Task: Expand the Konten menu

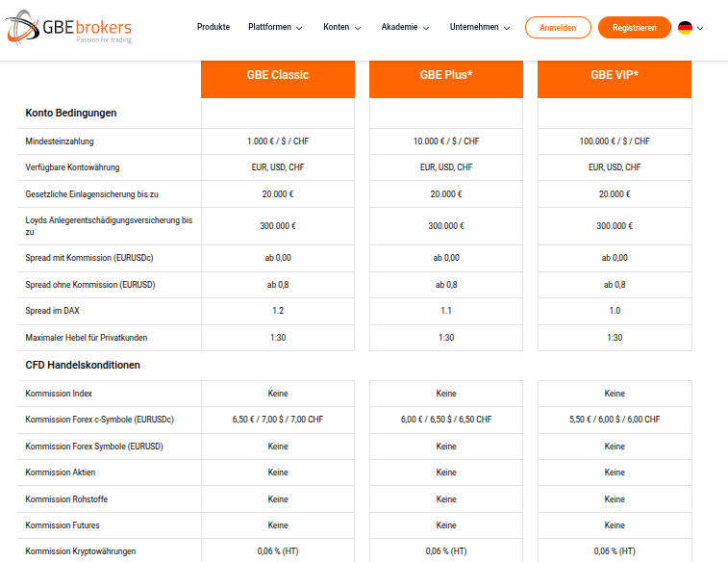Action: point(342,27)
